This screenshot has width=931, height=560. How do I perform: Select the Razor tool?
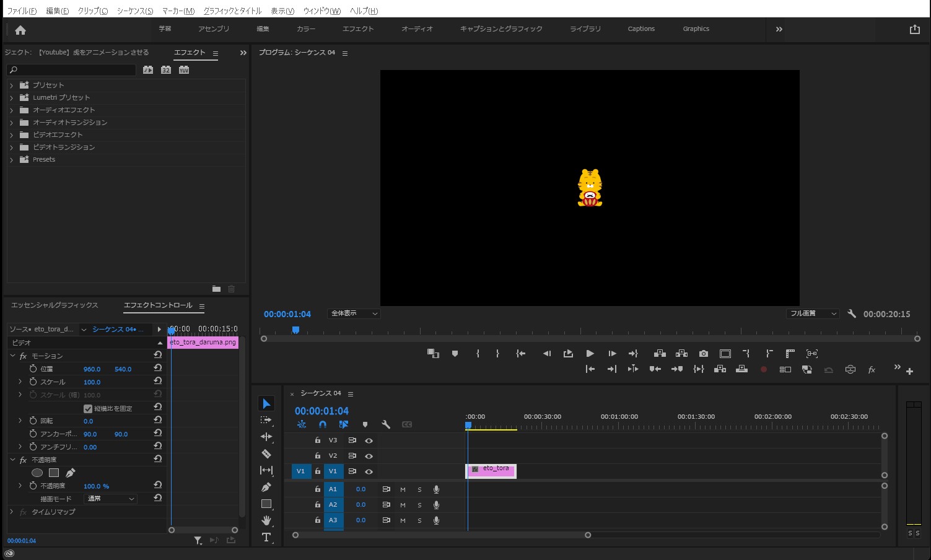coord(266,453)
